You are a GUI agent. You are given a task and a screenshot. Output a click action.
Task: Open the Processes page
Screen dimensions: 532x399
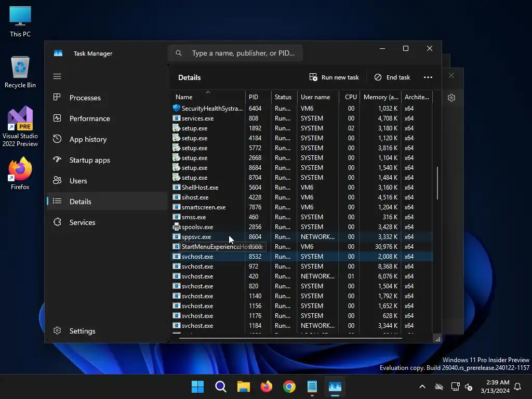[107, 98]
